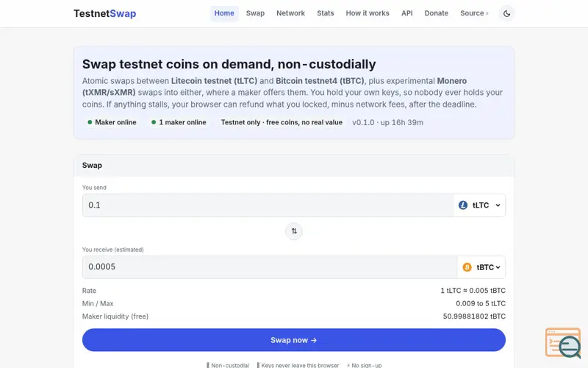Open the API nav page
This screenshot has width=588, height=368.
click(407, 13)
